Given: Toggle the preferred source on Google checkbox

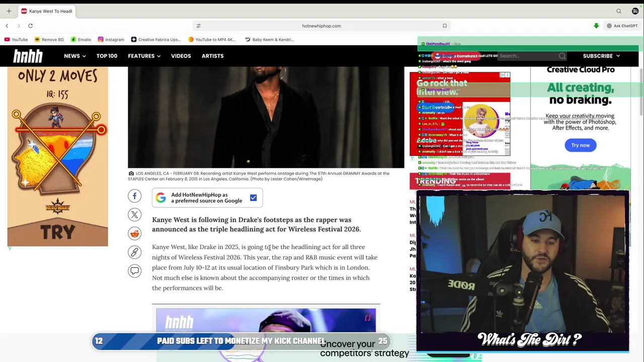Looking at the screenshot, I should pos(253,198).
